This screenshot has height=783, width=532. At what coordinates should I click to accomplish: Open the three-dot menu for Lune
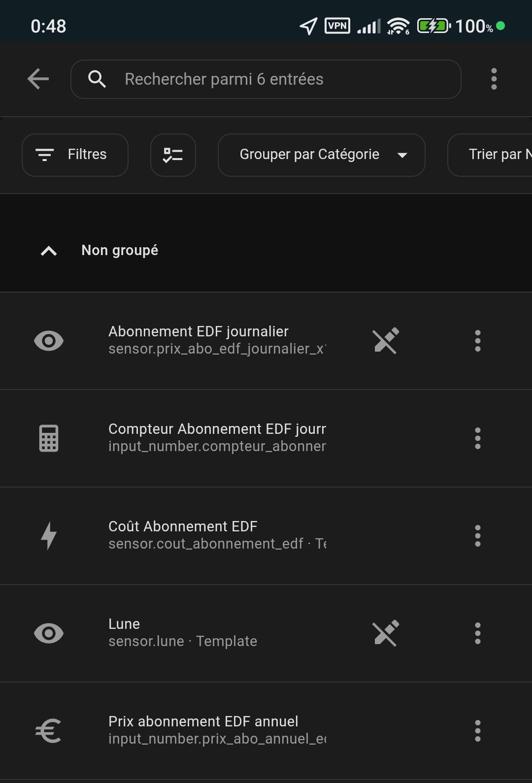(477, 633)
